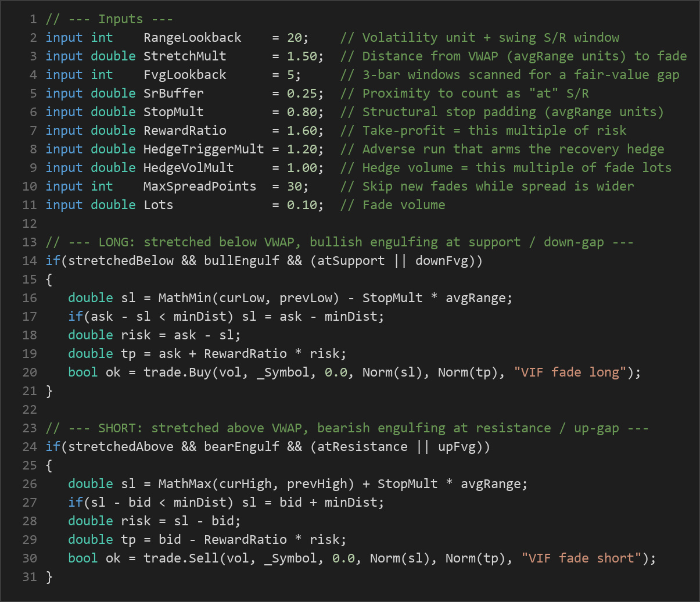Click line number 23 in the gutter
Screen dimensions: 700x602
30,428
